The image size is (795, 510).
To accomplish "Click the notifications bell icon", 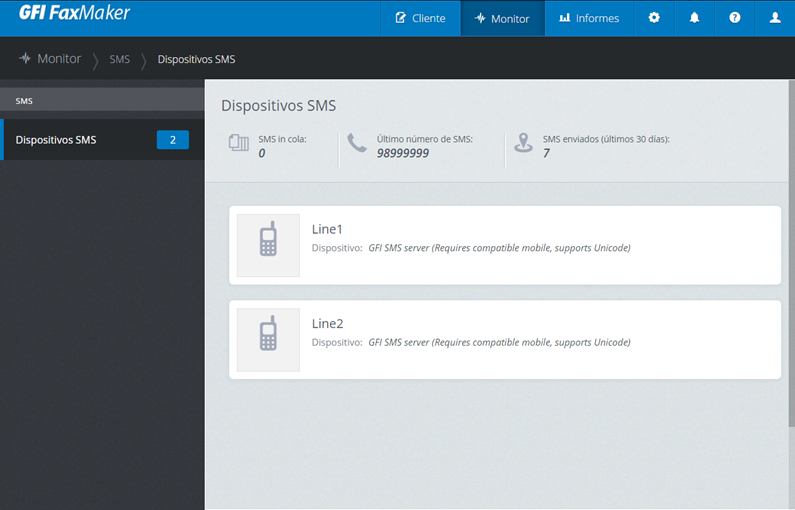I will [694, 18].
